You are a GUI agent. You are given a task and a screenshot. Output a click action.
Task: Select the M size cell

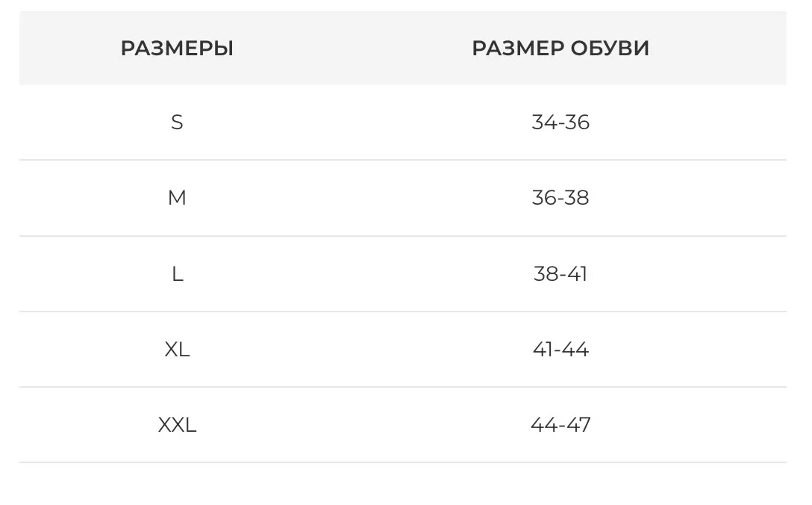[x=177, y=198]
